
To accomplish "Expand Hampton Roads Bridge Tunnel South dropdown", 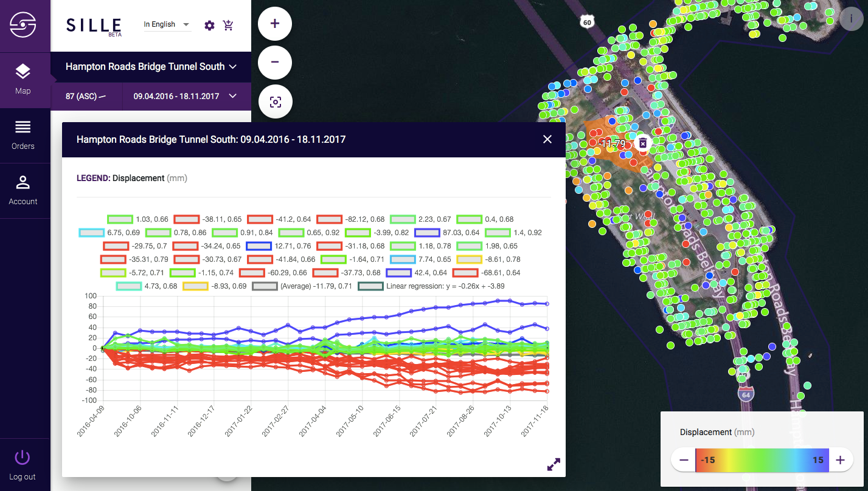I will (x=151, y=67).
